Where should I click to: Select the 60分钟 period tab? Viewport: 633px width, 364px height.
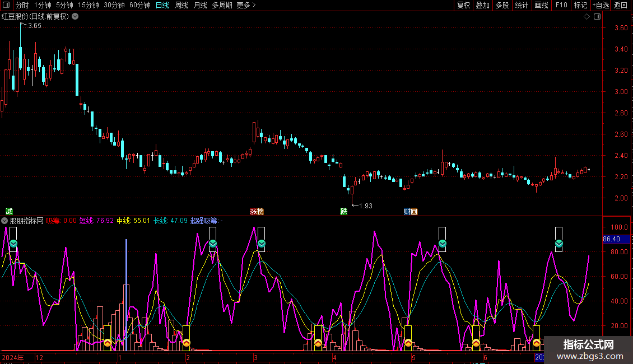point(139,5)
